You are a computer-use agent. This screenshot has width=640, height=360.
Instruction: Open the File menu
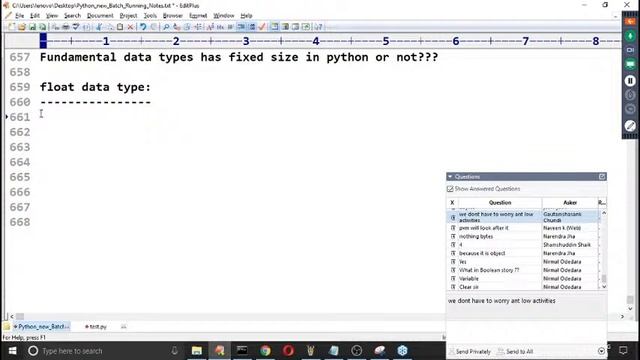[x=19, y=16]
